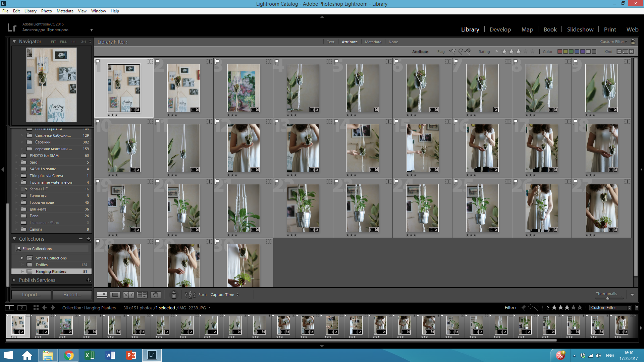Open Excel from the Windows taskbar
This screenshot has width=644, height=362.
90,355
